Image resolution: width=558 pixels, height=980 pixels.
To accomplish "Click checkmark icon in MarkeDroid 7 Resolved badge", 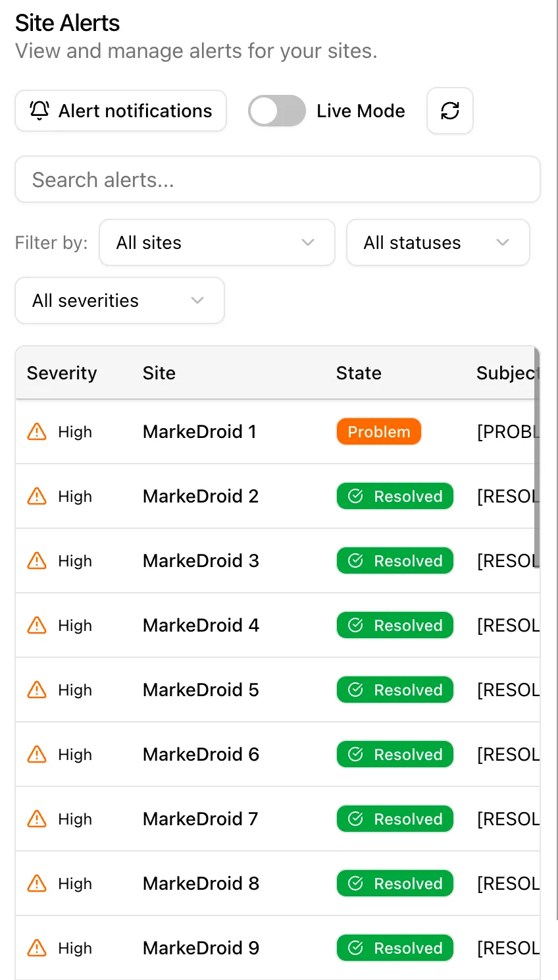I will pos(355,819).
